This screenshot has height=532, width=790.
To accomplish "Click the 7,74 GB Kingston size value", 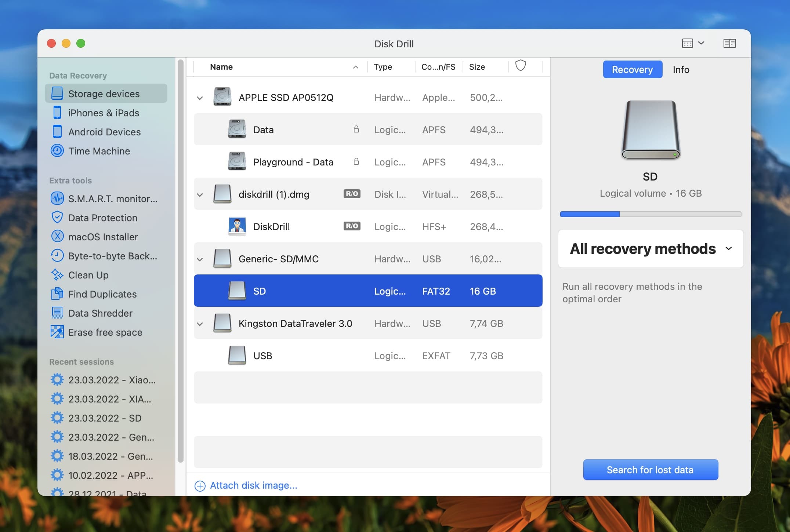I will 486,324.
